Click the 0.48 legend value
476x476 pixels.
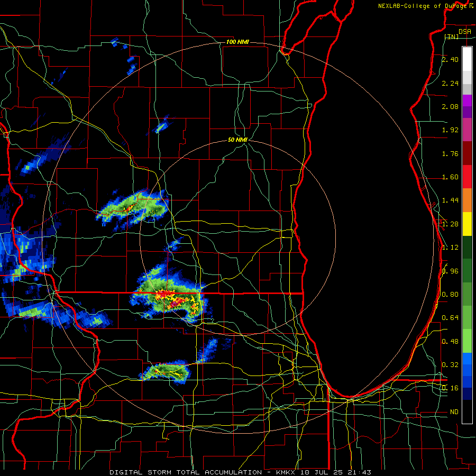pos(450,342)
